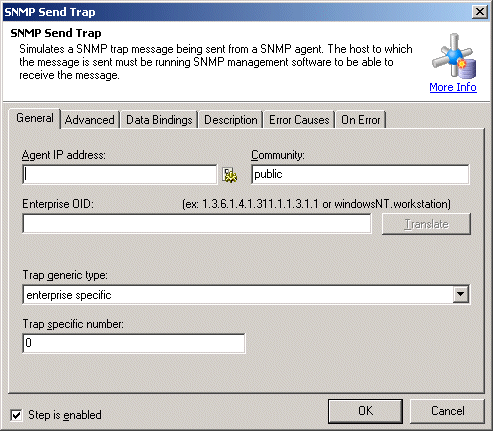The width and height of the screenshot is (493, 431).
Task: Select the General tab
Action: click(35, 118)
